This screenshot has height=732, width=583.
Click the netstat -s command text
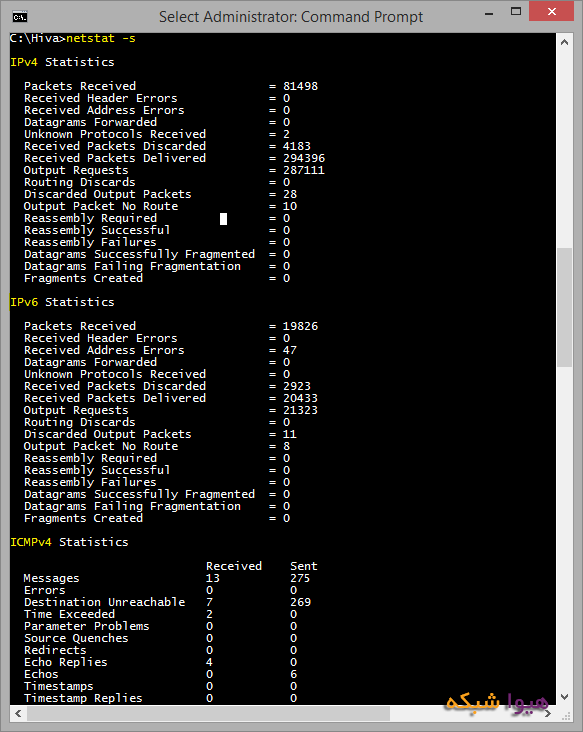click(101, 38)
